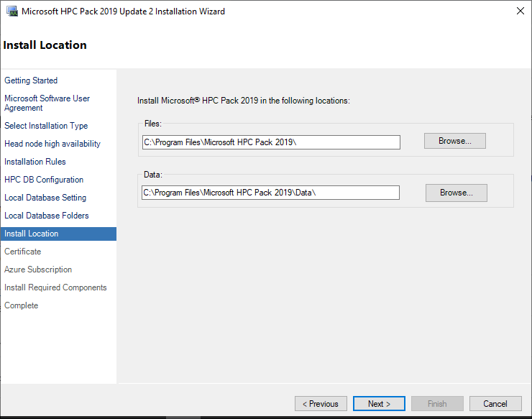The image size is (532, 419).
Task: Go to Microsoft Software User Agreement step
Action: point(47,103)
